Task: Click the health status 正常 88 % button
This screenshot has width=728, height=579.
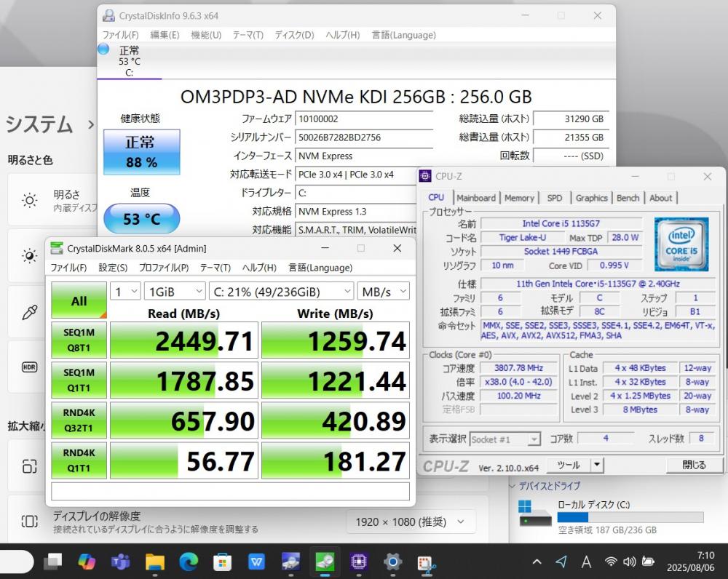Action: pyautogui.click(x=142, y=152)
